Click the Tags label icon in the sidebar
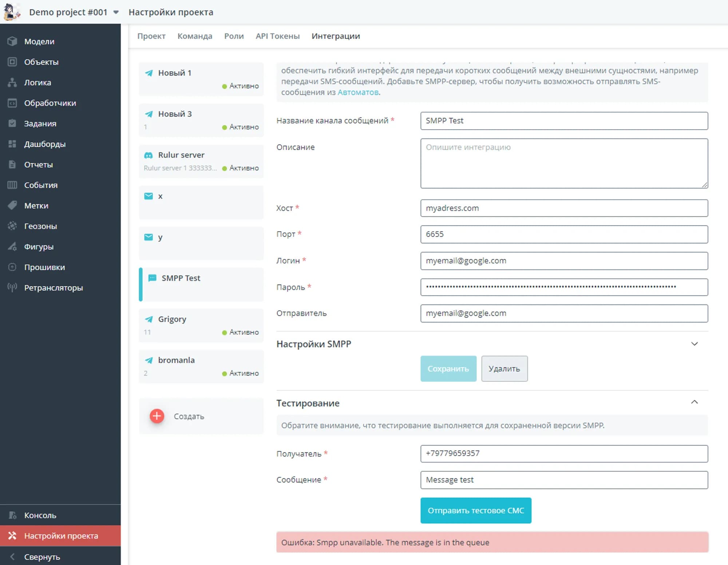Screen dimensions: 728x565 coord(12,205)
